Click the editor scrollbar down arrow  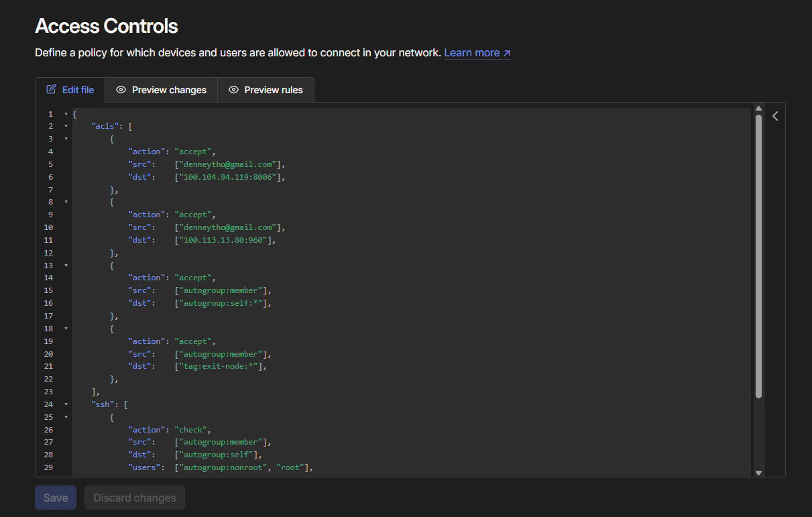pos(758,473)
